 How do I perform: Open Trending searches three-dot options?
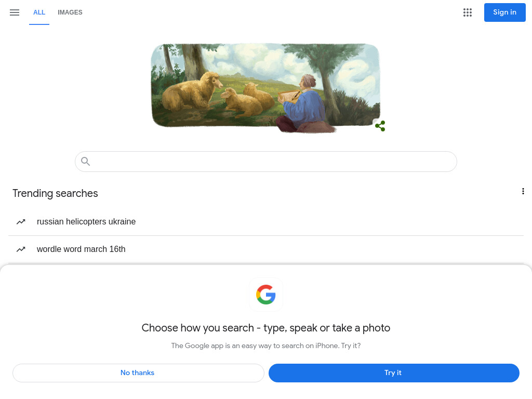click(x=523, y=191)
